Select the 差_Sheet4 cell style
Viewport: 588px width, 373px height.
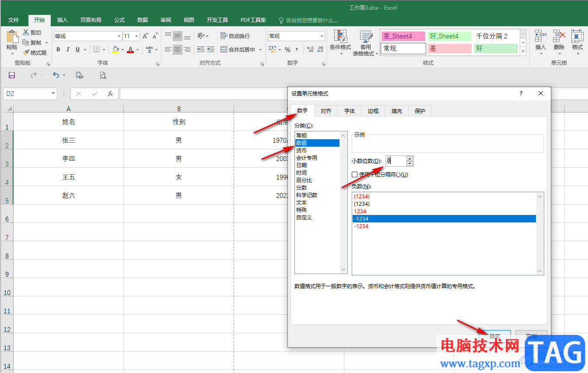tap(403, 36)
